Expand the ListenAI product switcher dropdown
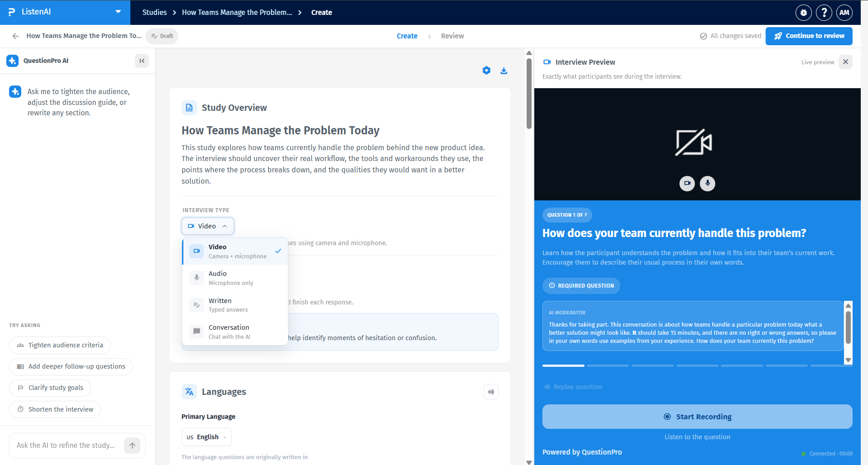This screenshot has height=465, width=868. [x=118, y=12]
